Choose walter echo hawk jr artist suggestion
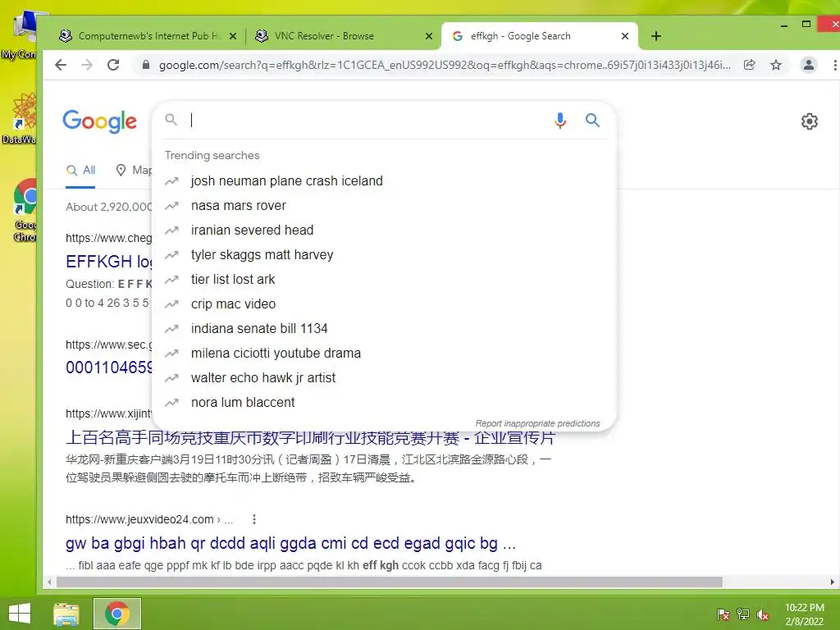This screenshot has width=840, height=630. (x=384, y=378)
